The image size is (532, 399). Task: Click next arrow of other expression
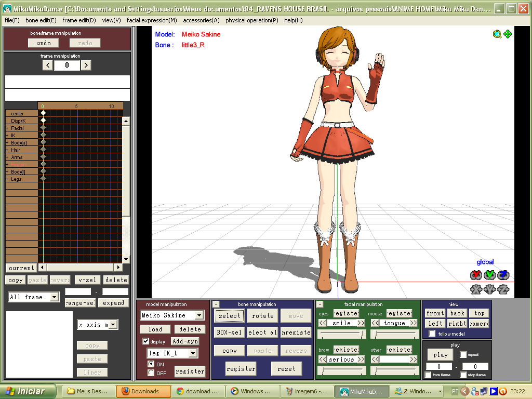(413, 360)
